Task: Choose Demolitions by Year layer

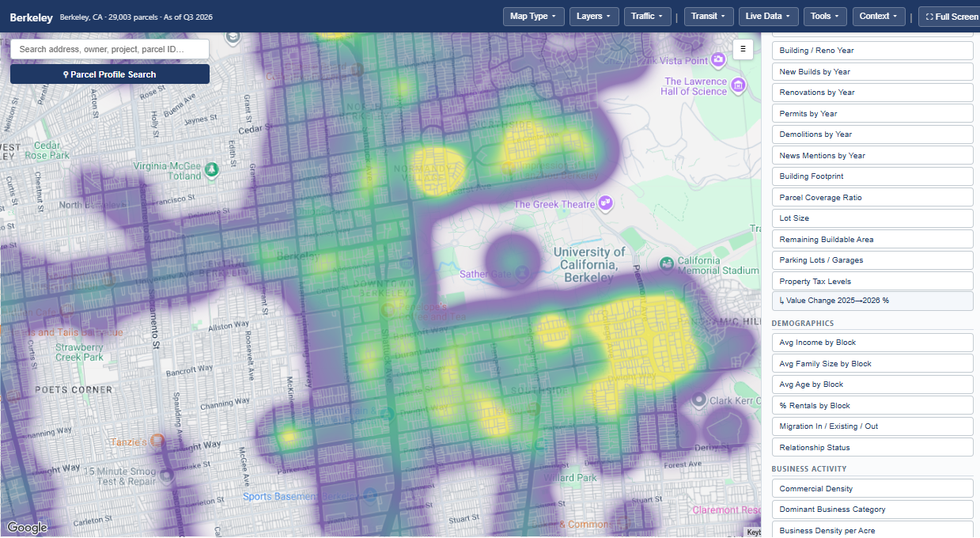Action: click(872, 134)
